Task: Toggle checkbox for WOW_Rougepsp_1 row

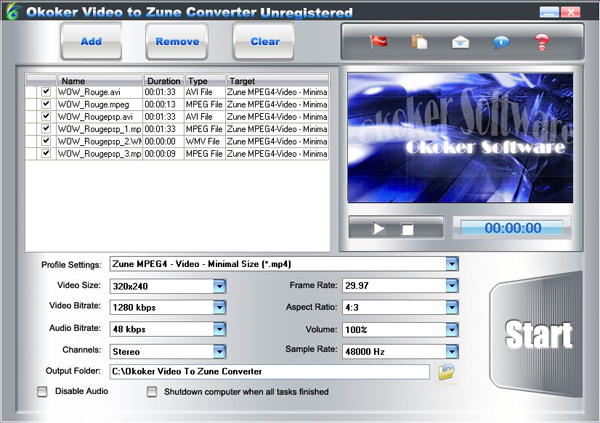Action: point(46,128)
